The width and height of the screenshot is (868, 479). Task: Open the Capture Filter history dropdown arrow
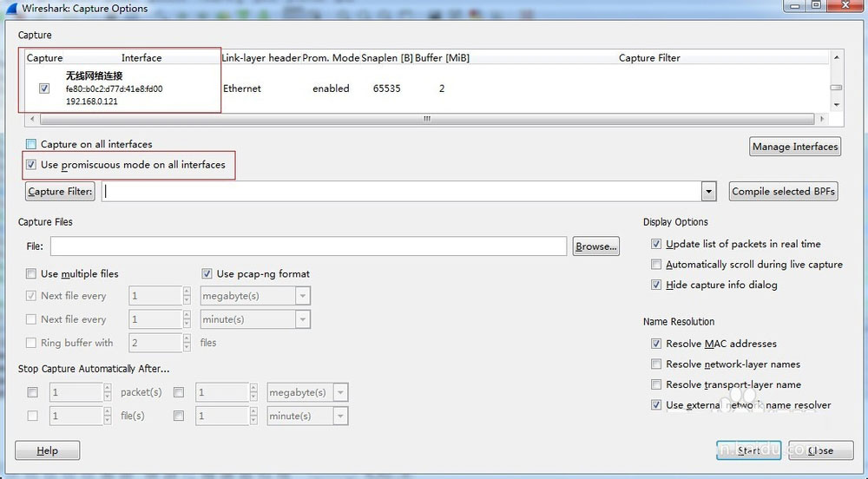(x=708, y=192)
